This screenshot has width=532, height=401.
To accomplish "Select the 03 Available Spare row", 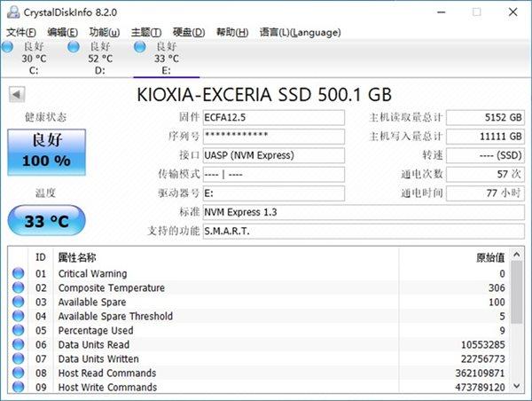I will (258, 303).
